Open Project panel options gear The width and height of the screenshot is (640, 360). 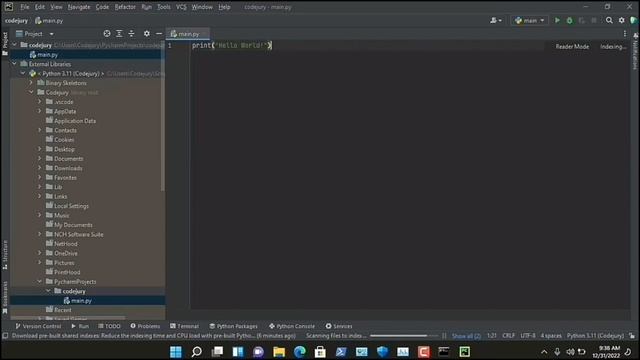pos(147,33)
